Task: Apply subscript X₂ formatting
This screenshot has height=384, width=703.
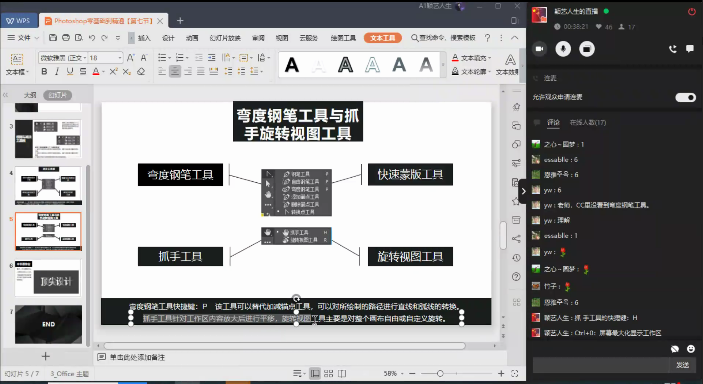Action: (x=127, y=71)
